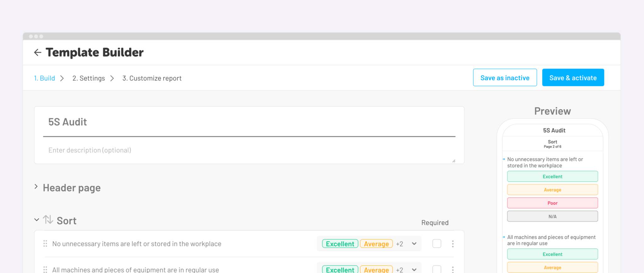Click the Enter description text field
644x273 pixels.
(248, 150)
